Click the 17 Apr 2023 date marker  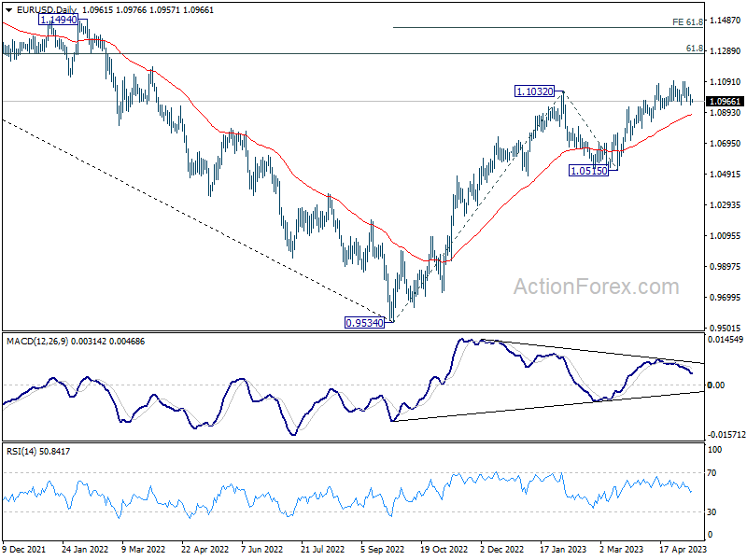[x=680, y=550]
